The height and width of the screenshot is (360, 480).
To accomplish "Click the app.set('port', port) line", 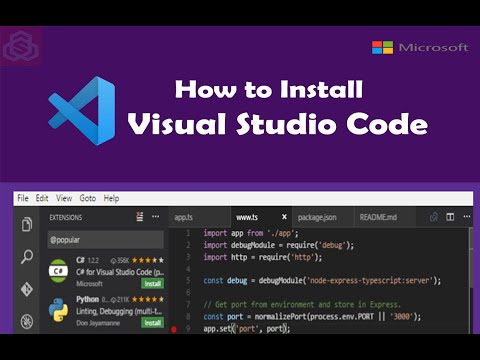I will [247, 329].
